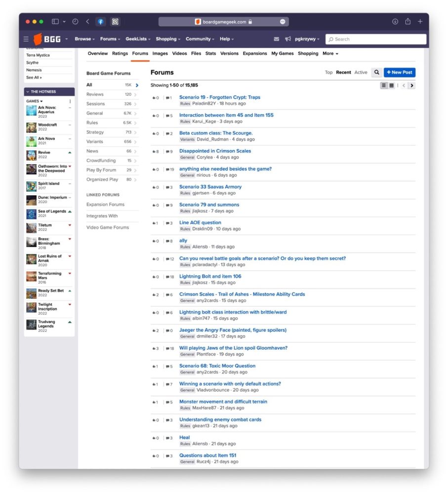Viewport: 448px width, 494px height.
Task: Open Scenario 19 - Forgotten Crypt: Traps thread
Action: [220, 97]
